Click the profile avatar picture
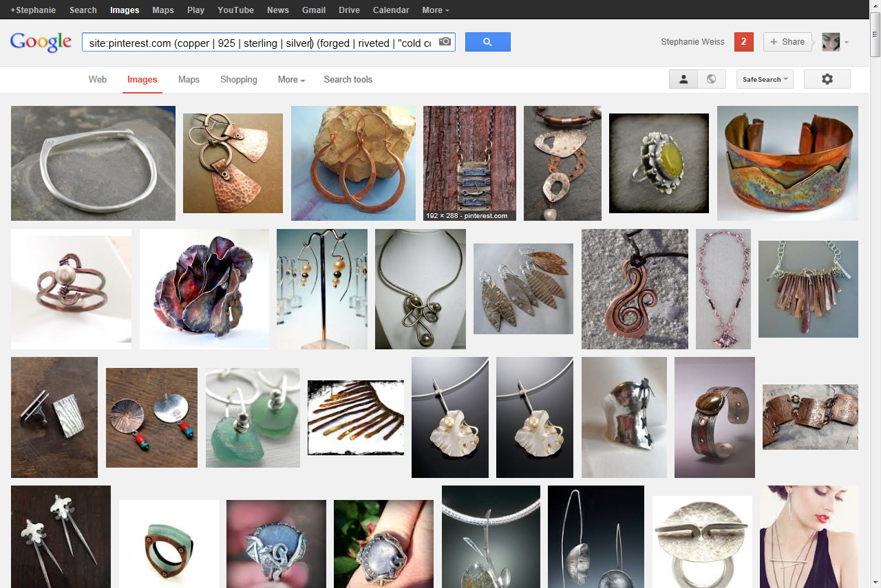 (831, 42)
